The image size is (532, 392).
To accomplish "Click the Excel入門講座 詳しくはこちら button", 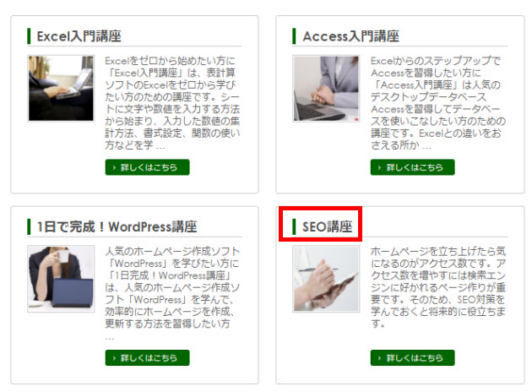I will pyautogui.click(x=147, y=167).
